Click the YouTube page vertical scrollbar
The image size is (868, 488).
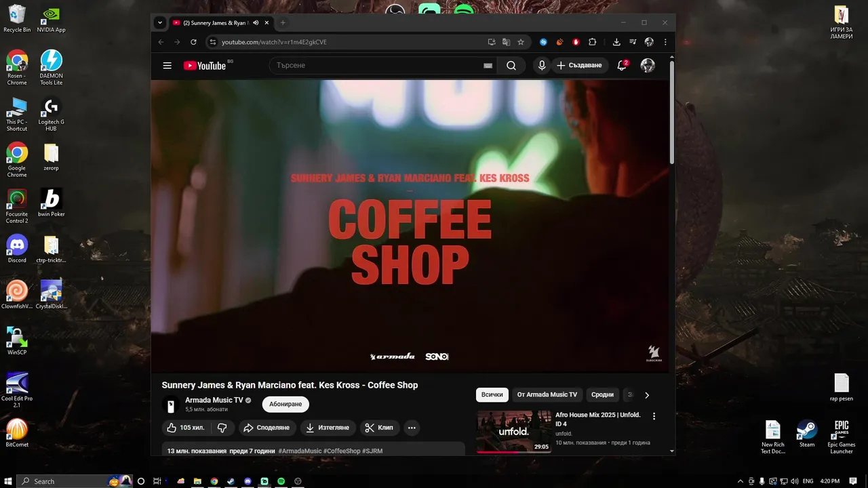[x=672, y=112]
